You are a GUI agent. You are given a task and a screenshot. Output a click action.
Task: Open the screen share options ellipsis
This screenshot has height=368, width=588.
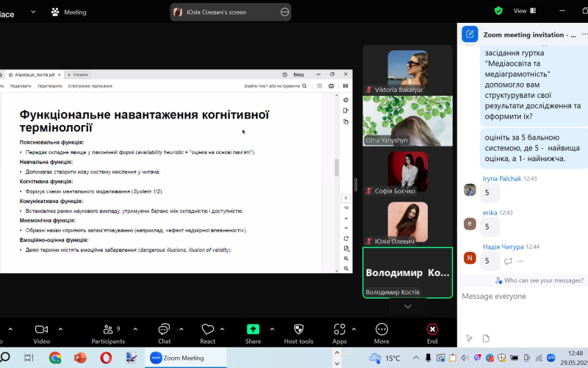tap(284, 12)
